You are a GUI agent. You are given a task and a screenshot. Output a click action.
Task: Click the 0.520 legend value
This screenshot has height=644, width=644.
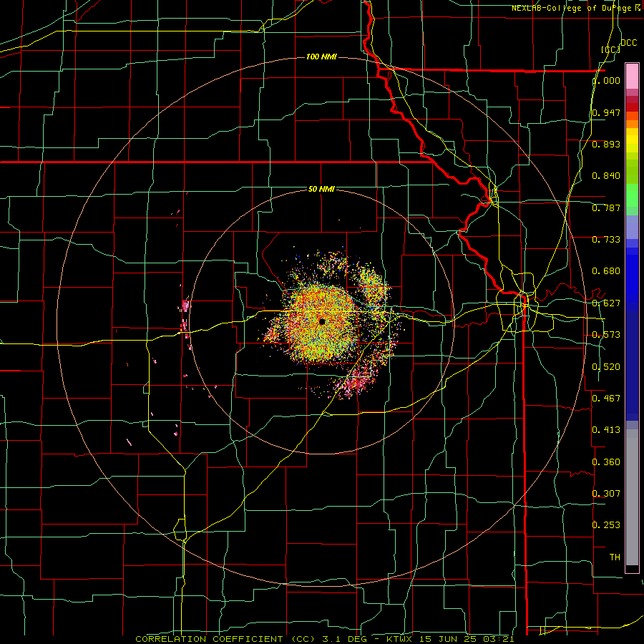click(606, 367)
